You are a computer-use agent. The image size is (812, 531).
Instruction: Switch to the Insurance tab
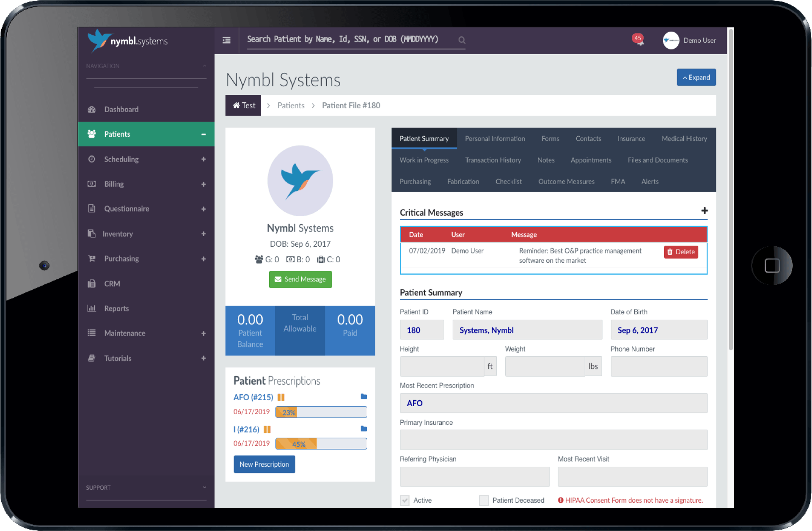point(630,139)
